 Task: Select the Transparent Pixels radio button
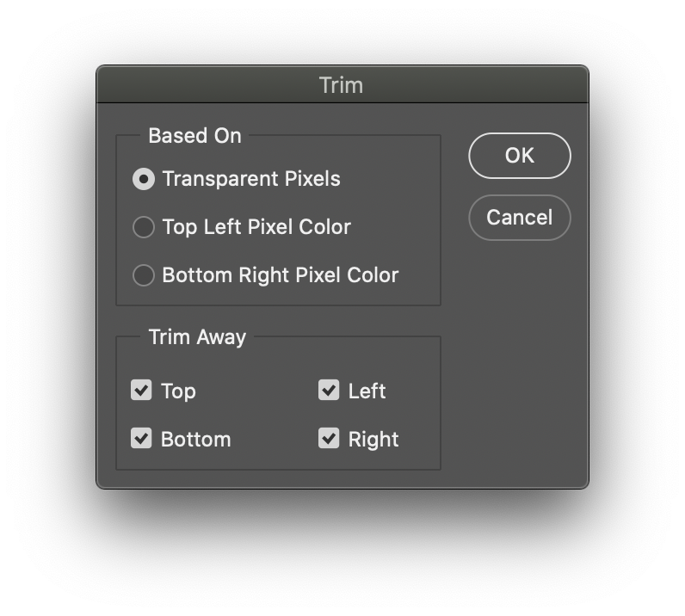144,179
